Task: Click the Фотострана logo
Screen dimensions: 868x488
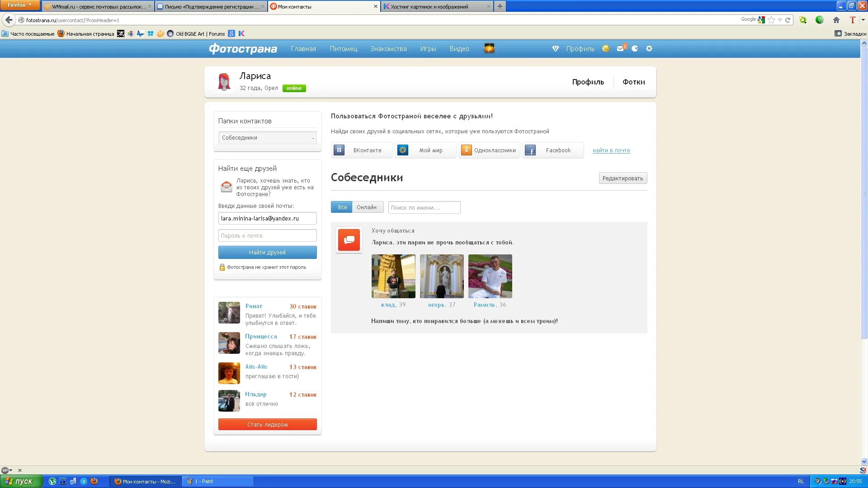Action: coord(243,49)
